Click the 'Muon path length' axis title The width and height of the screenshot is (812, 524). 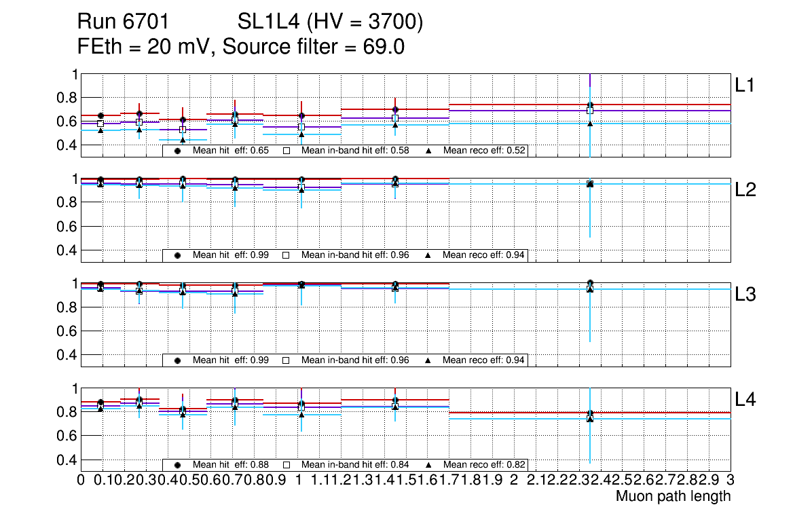click(x=673, y=496)
